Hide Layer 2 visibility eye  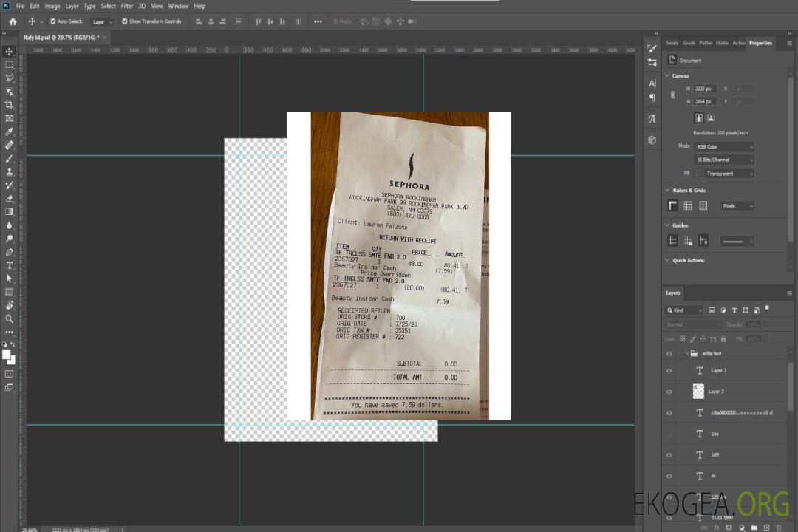coord(669,371)
